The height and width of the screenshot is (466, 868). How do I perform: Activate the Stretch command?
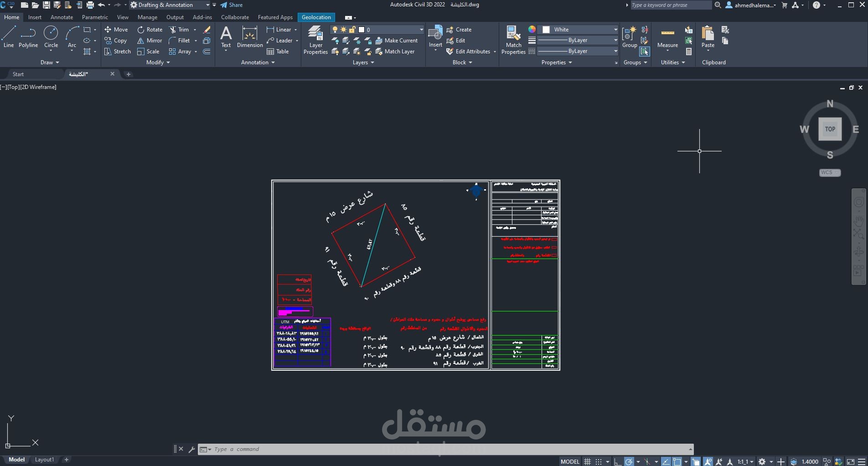click(x=118, y=51)
